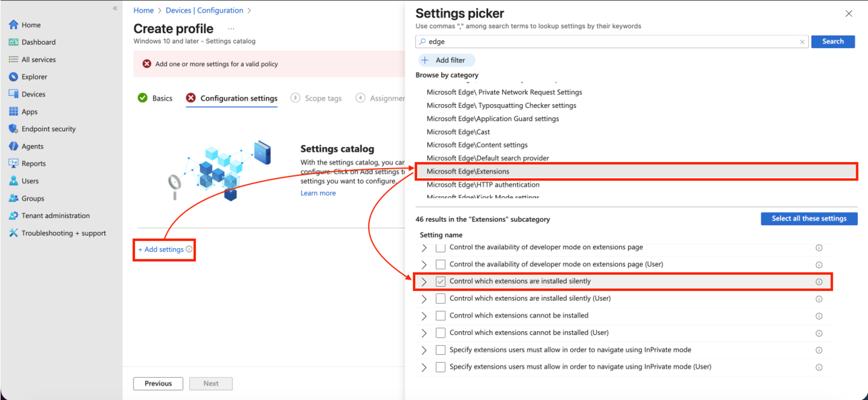Enable 'Specify extensions users must allow' setting
The width and height of the screenshot is (868, 400).
pos(440,350)
